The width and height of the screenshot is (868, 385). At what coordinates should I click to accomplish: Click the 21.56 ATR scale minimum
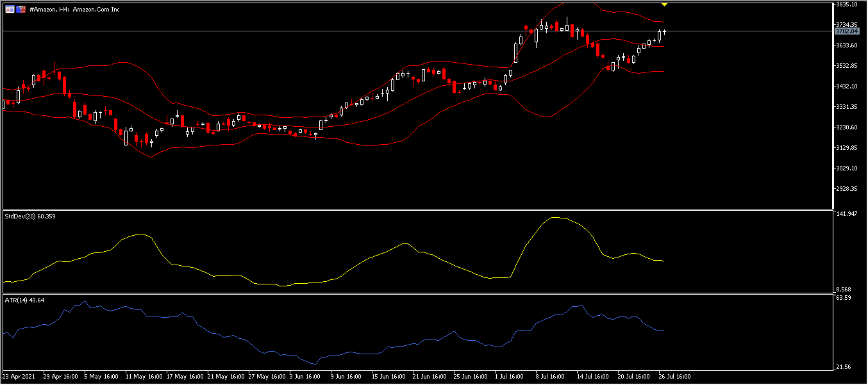click(x=844, y=366)
